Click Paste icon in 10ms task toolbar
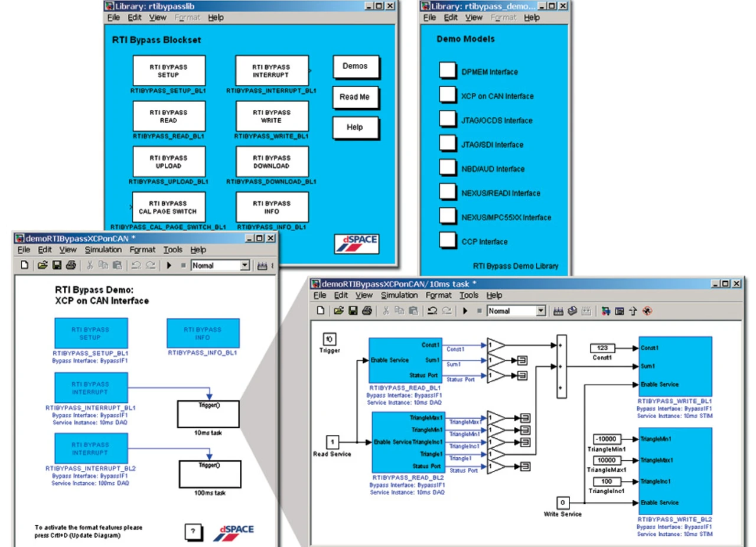 413,311
